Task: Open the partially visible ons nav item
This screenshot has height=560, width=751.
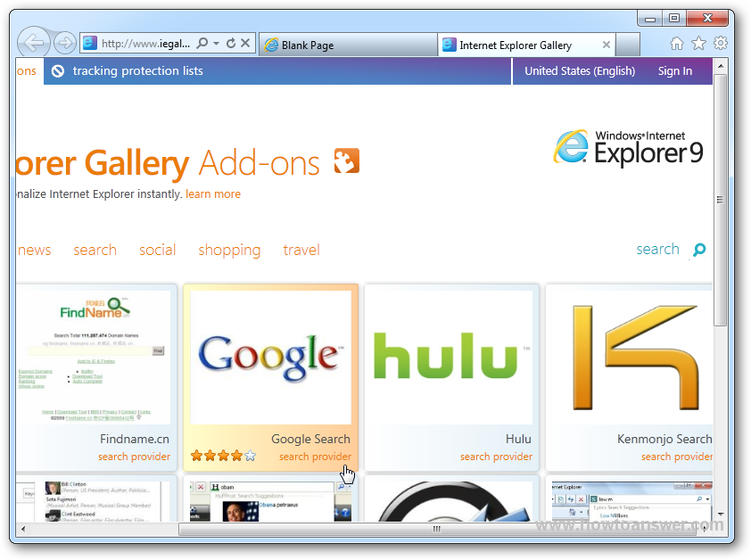Action: pos(27,71)
